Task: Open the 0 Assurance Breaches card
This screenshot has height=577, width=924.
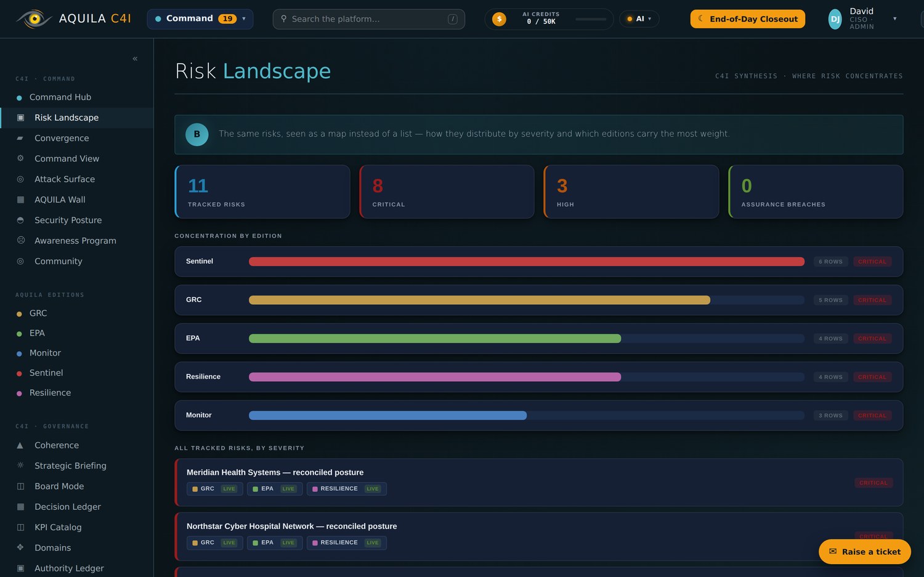Action: click(816, 192)
